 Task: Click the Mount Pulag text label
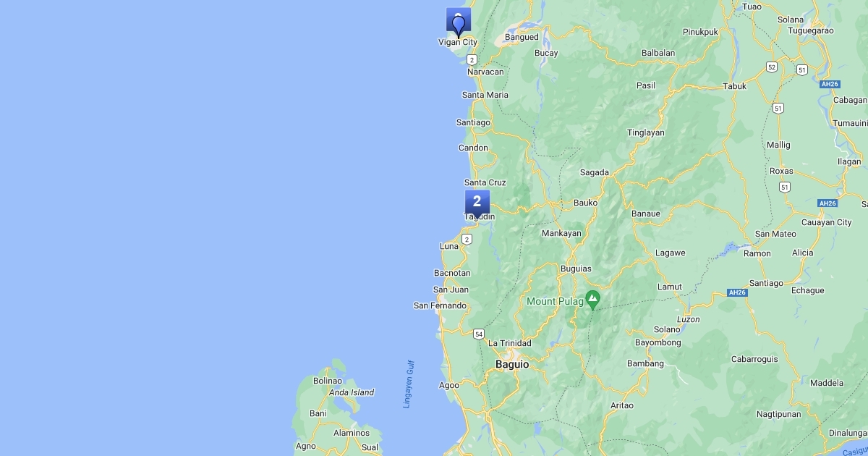[x=555, y=301]
